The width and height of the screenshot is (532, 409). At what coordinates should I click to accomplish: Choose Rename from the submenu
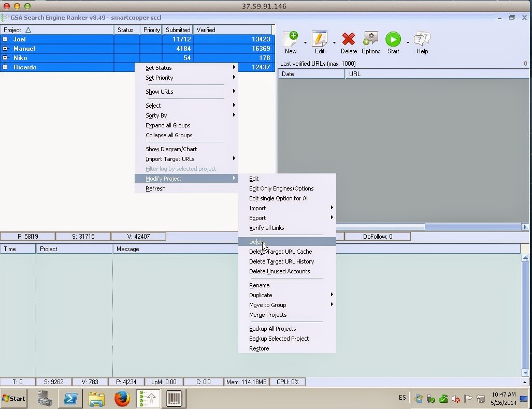(x=287, y=285)
